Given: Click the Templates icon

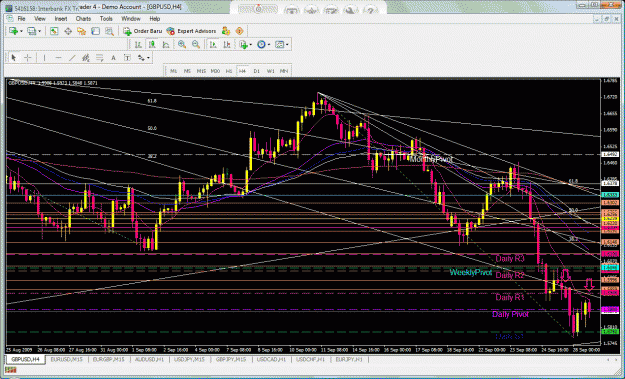Looking at the screenshot, I should pos(279,45).
